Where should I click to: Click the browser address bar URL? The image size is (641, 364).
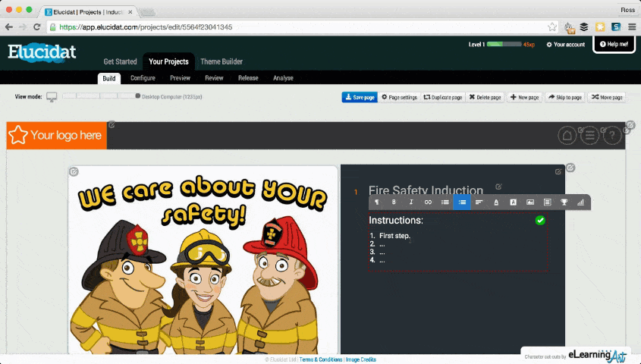coord(146,27)
